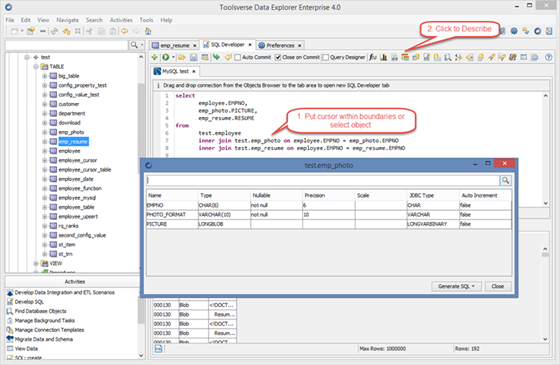Close the SQL Developer tab
The image size is (560, 365).
(x=250, y=45)
